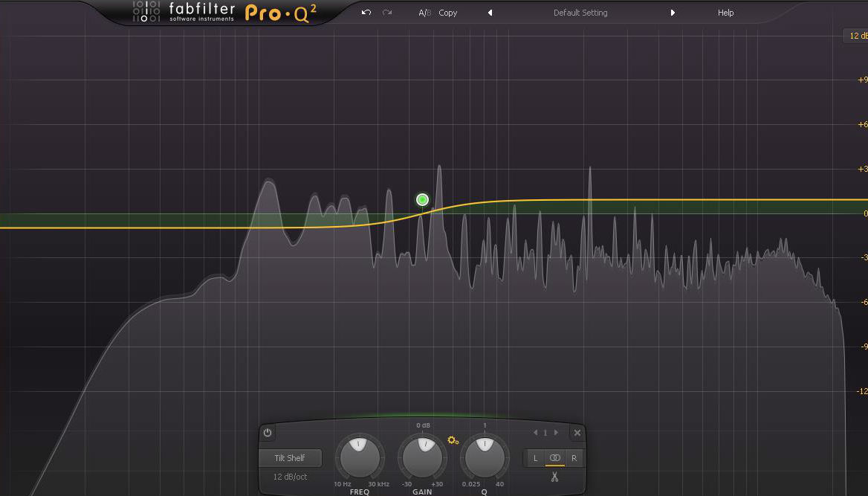Open the Tilt Shelf filter shape dropdown
Image resolution: width=868 pixels, height=496 pixels.
tap(290, 458)
